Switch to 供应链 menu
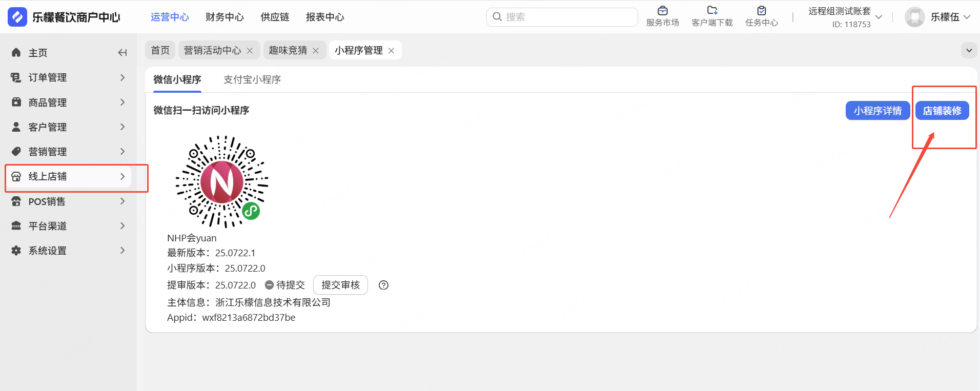Image resolution: width=980 pixels, height=391 pixels. click(x=275, y=17)
